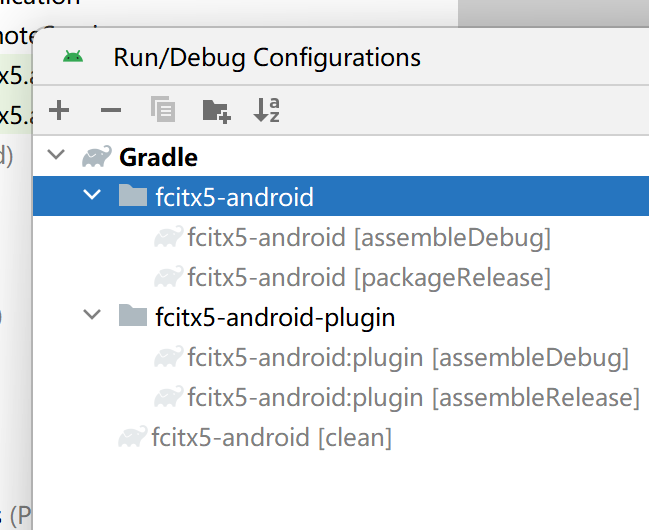Click the fcitx5-android folder icon
This screenshot has height=530, width=649.
click(133, 197)
